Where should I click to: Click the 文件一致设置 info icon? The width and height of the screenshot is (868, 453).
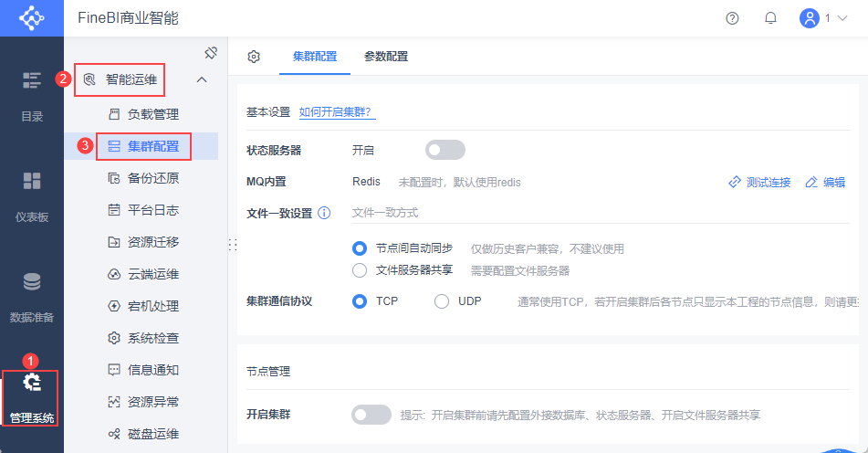(324, 214)
